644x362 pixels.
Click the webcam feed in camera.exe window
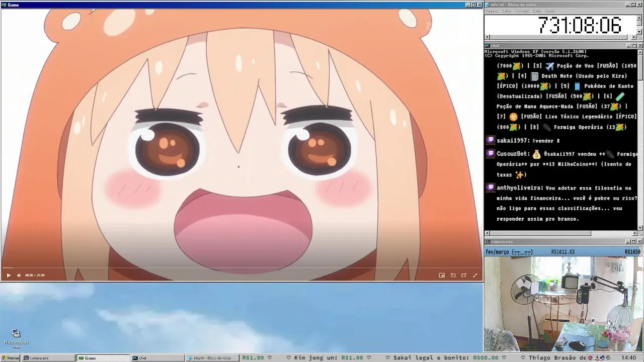(x=563, y=304)
